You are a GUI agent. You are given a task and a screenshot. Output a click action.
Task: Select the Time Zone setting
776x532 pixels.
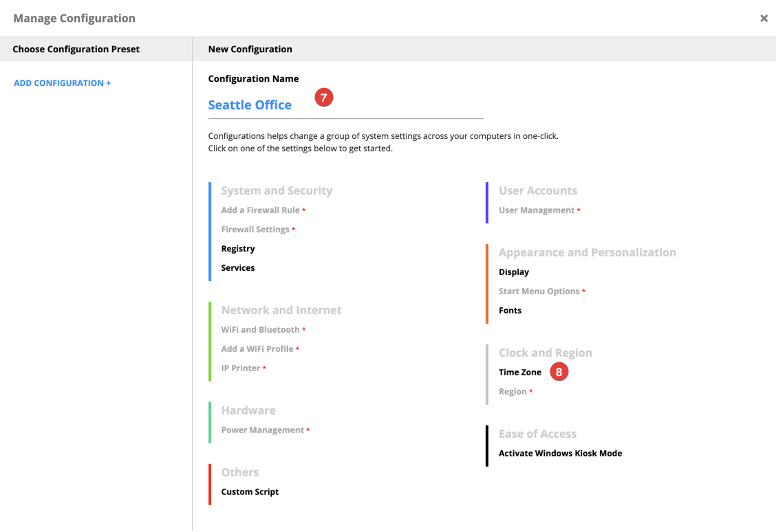(520, 373)
